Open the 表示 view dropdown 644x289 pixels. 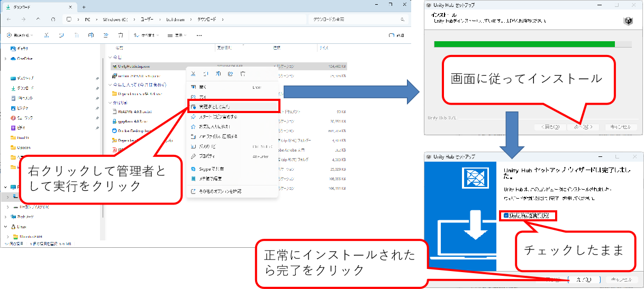(x=178, y=35)
